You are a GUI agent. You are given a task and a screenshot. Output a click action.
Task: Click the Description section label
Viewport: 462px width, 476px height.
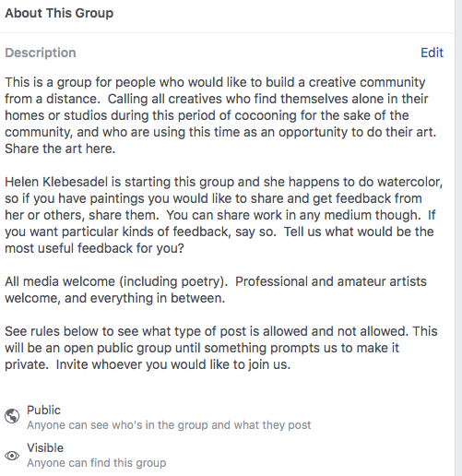pyautogui.click(x=41, y=53)
